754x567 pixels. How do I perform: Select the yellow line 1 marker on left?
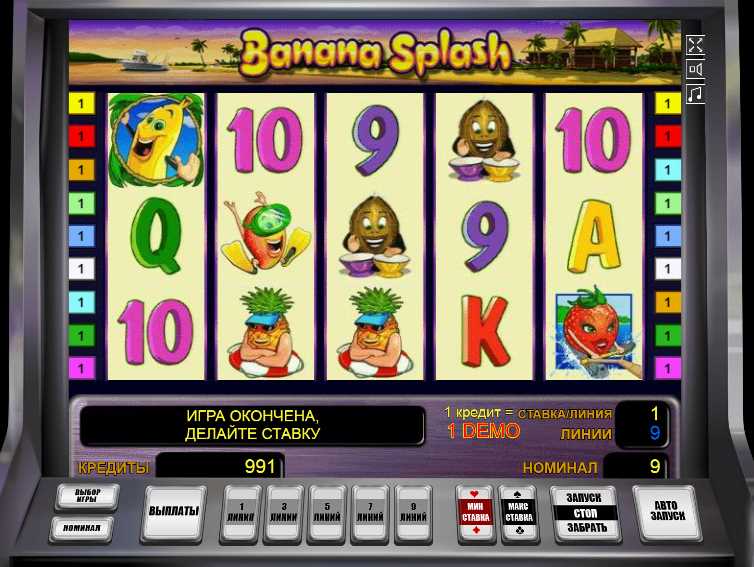tap(82, 103)
